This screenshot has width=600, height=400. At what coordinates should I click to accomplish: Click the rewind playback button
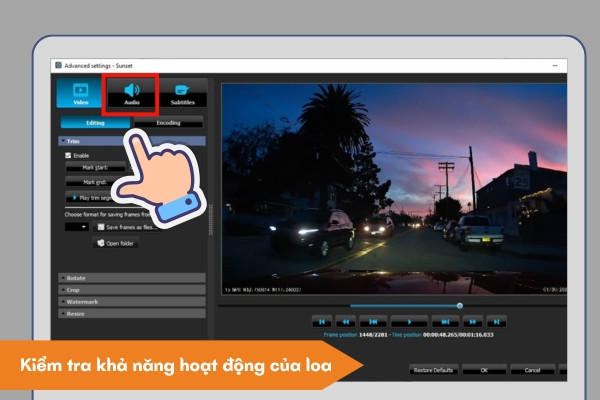pyautogui.click(x=346, y=322)
